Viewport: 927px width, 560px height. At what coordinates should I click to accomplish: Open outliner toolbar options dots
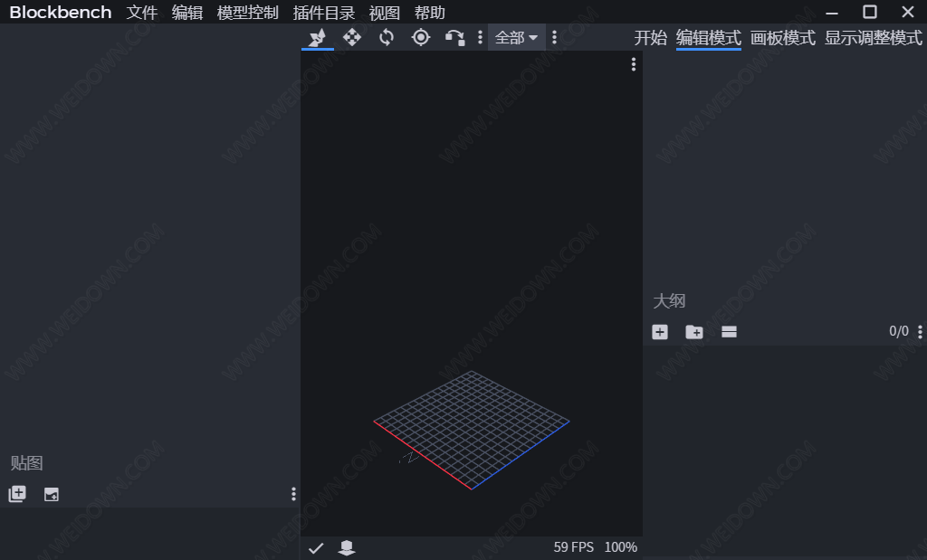coord(920,332)
